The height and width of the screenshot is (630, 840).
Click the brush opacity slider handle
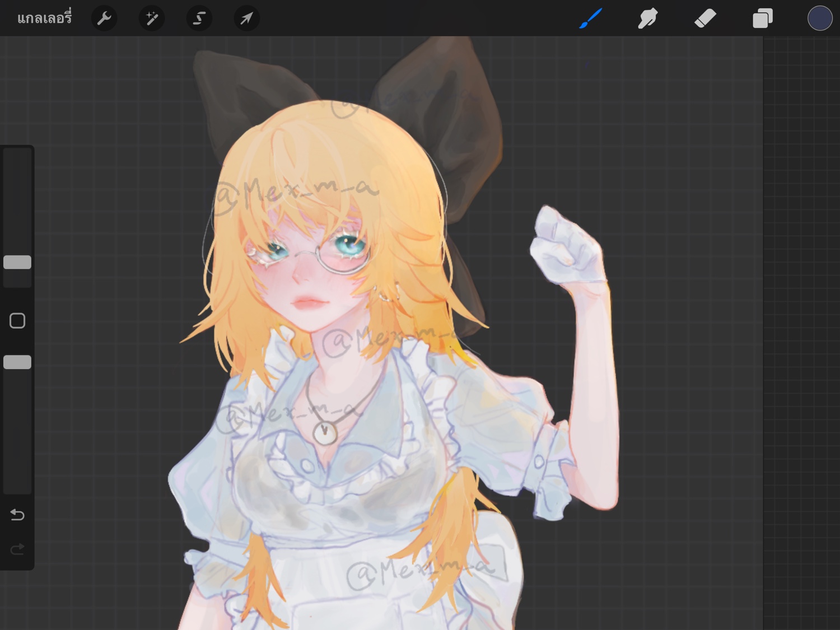(x=17, y=362)
